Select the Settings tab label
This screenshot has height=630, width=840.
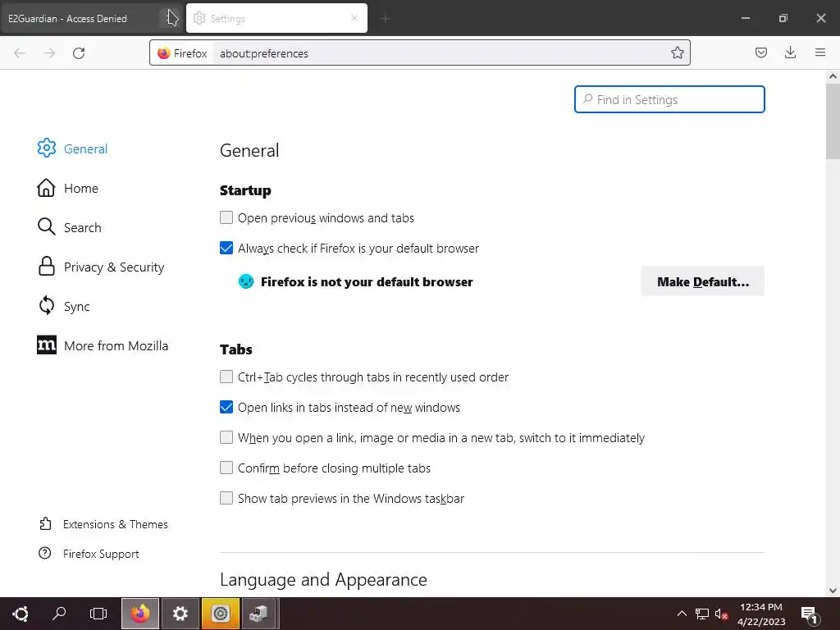(228, 18)
